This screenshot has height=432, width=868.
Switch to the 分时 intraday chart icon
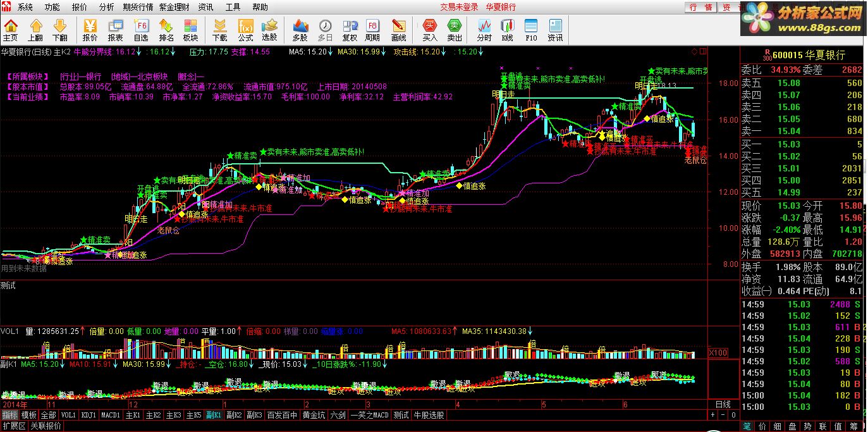(x=484, y=30)
